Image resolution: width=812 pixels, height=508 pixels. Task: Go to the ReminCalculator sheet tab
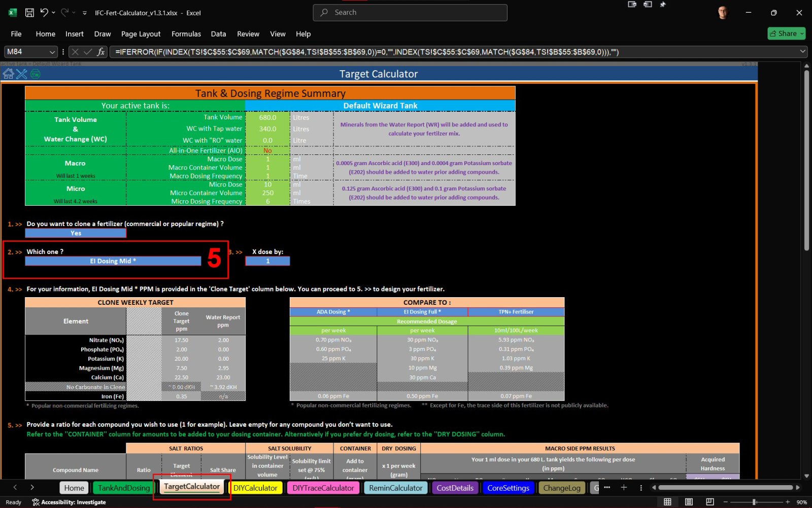(x=395, y=488)
